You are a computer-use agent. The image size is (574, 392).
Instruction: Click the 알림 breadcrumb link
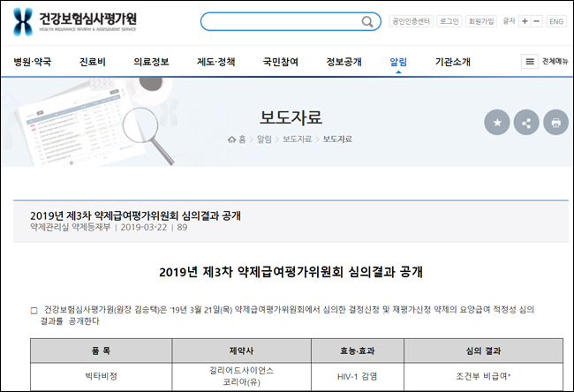(264, 139)
